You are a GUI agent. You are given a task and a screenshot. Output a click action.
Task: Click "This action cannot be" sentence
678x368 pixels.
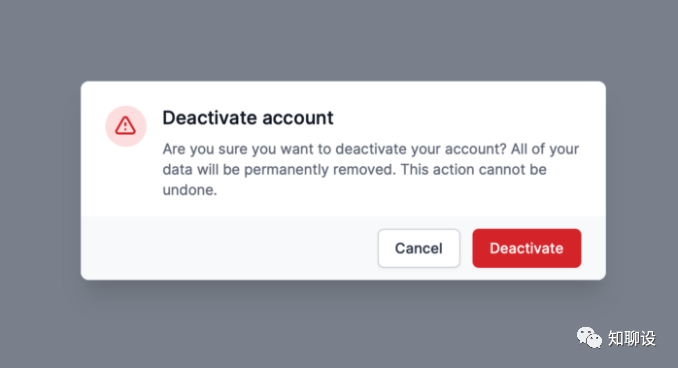pyautogui.click(x=473, y=170)
